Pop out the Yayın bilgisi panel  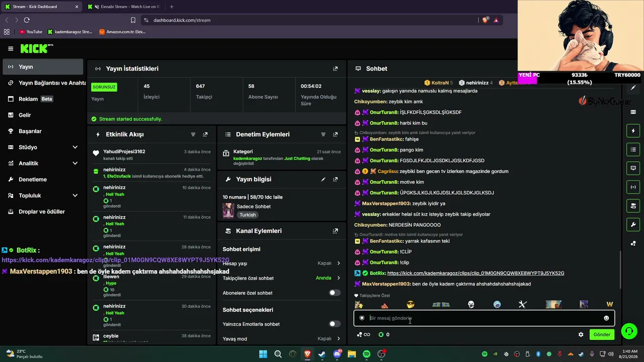pos(336,179)
